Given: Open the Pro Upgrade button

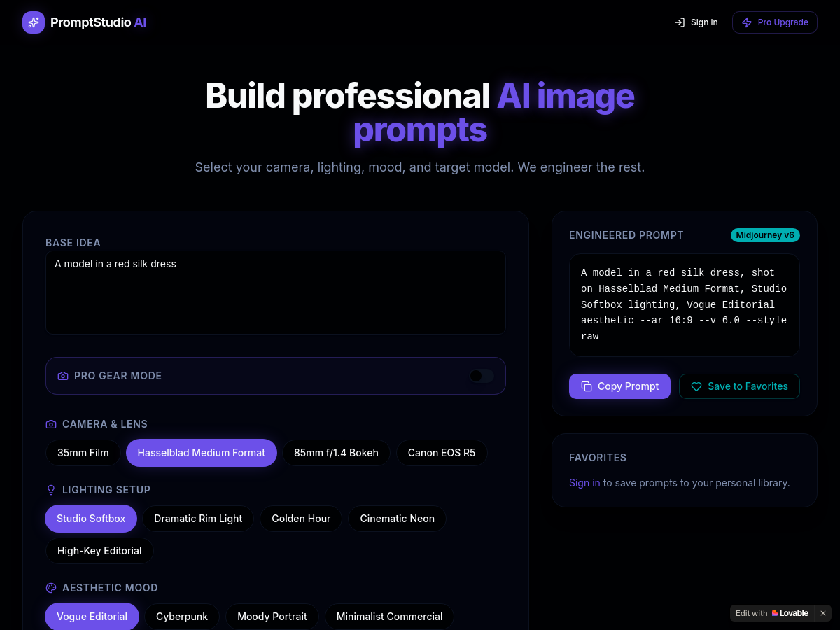Looking at the screenshot, I should [775, 22].
